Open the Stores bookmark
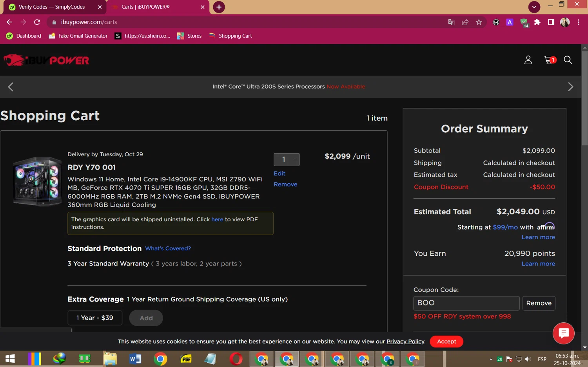Viewport: 588px width, 367px height. (189, 36)
